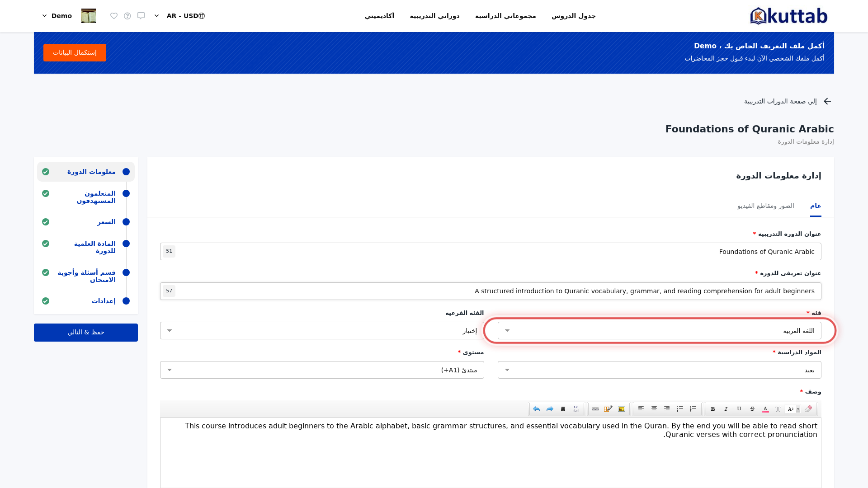
Task: Toggle strikethrough formatting in the editor
Action: pos(752,409)
